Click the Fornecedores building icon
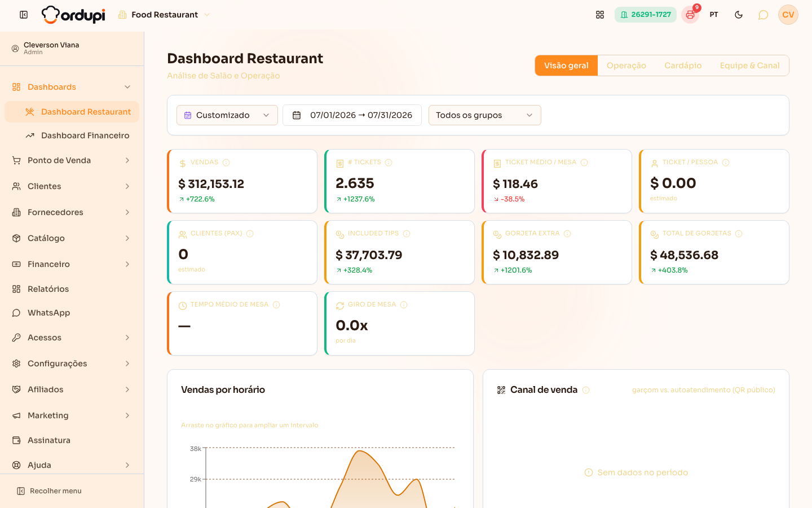Image resolution: width=812 pixels, height=508 pixels. tap(16, 212)
